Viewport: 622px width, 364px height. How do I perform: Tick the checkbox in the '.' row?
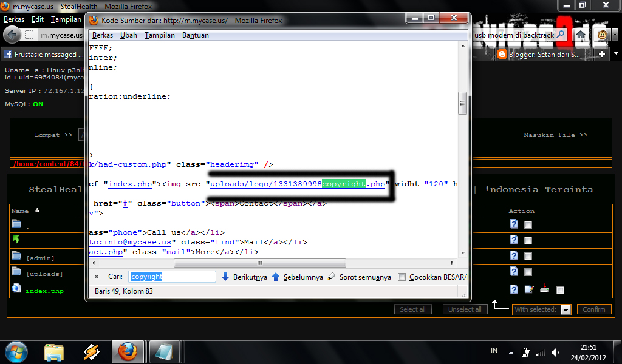pyautogui.click(x=528, y=224)
